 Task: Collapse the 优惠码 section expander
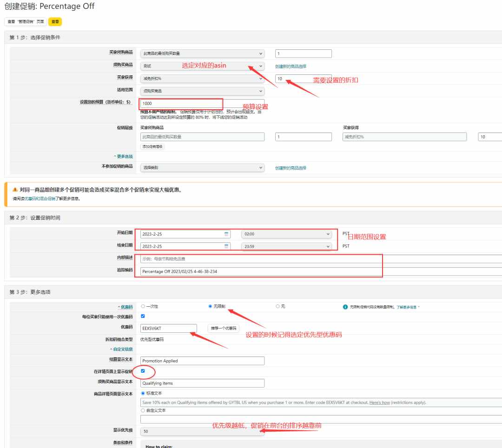125,307
